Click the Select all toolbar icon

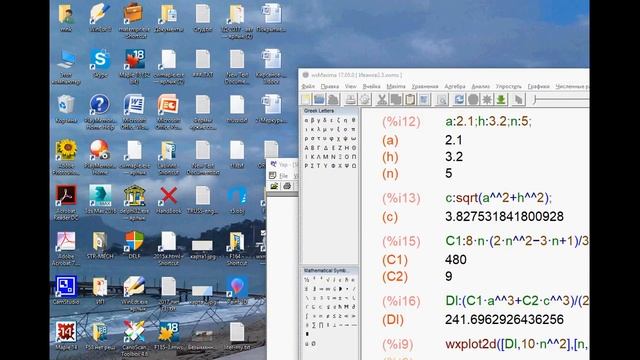click(424, 99)
